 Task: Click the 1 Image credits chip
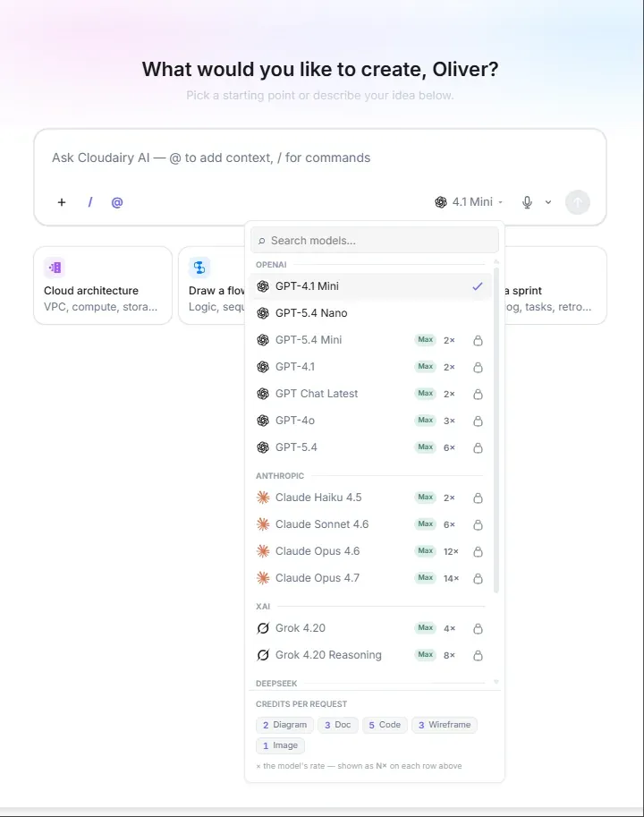(280, 745)
